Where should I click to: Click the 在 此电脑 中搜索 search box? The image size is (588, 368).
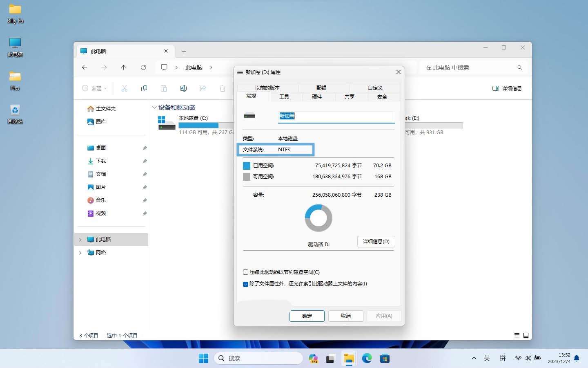pyautogui.click(x=473, y=67)
